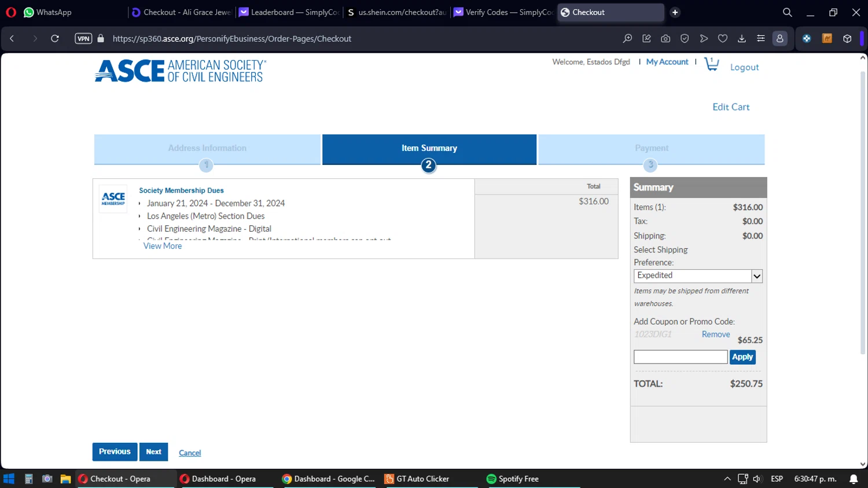The image size is (868, 488).
Task: Open the tab search magnifier
Action: click(787, 12)
